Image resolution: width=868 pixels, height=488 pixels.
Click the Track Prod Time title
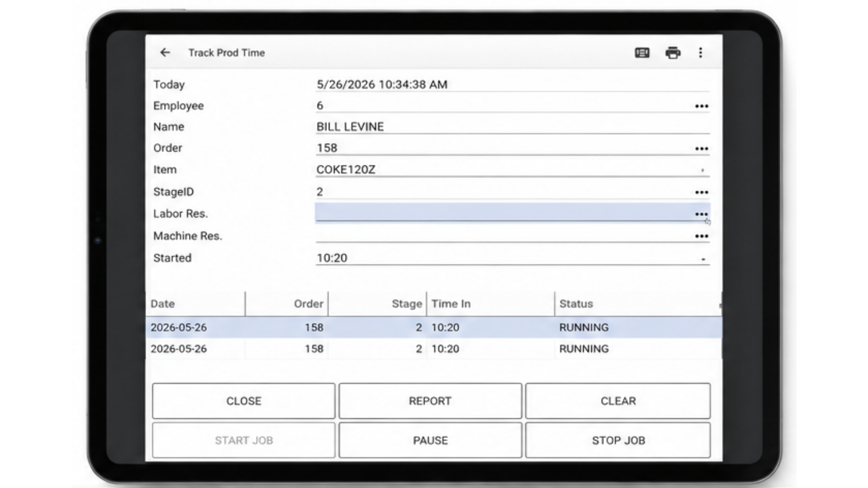tap(226, 53)
